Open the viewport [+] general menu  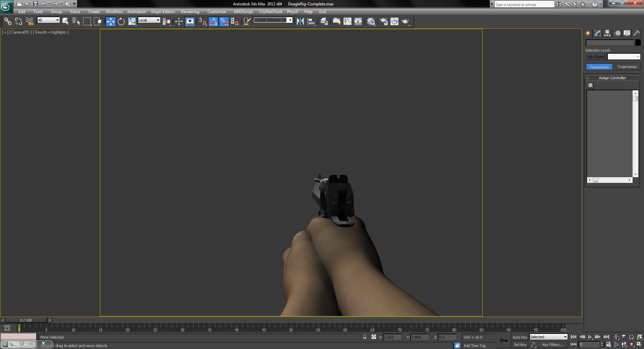pyautogui.click(x=5, y=32)
